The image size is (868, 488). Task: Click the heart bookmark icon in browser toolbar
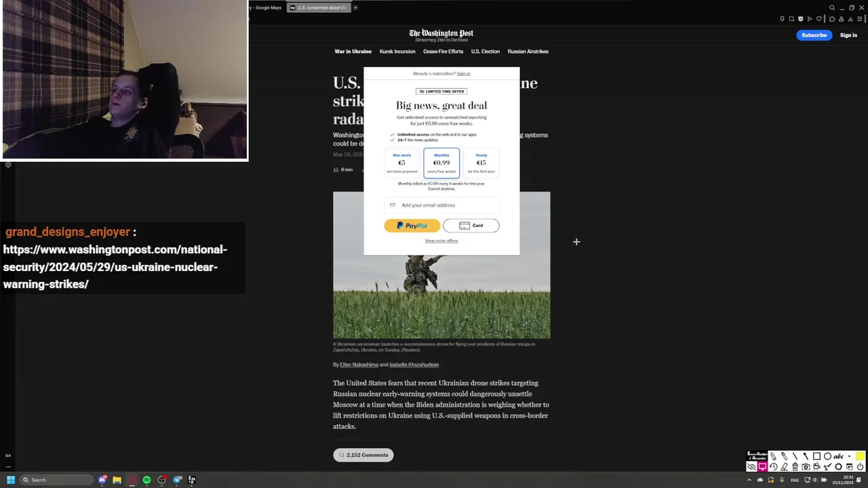(x=819, y=19)
